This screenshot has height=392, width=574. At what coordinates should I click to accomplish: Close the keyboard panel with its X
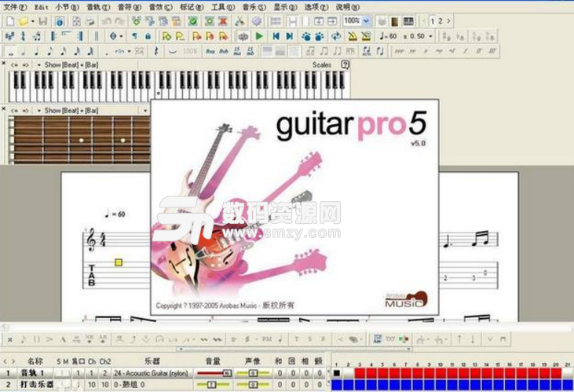point(4,64)
